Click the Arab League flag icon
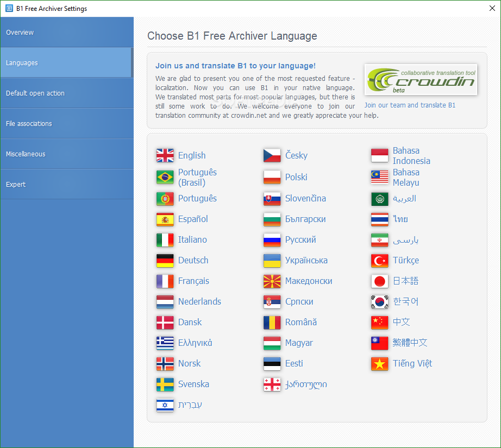The width and height of the screenshot is (501, 448). (x=380, y=199)
